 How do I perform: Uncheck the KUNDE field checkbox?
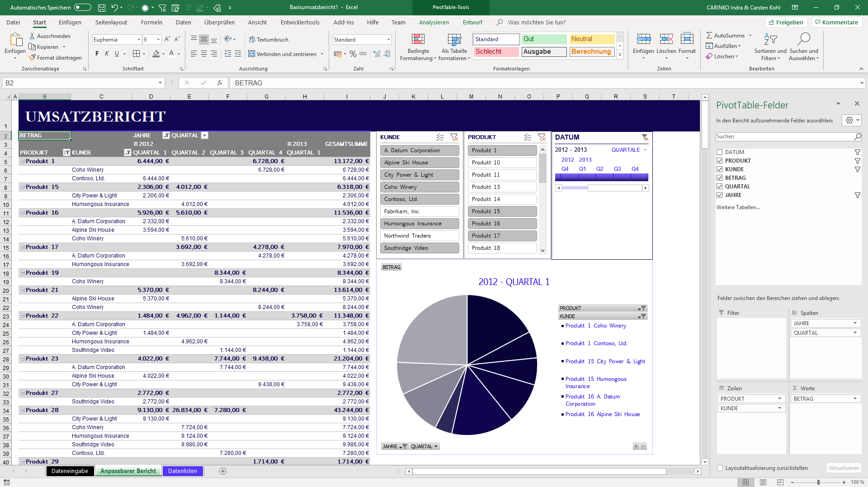(x=720, y=169)
